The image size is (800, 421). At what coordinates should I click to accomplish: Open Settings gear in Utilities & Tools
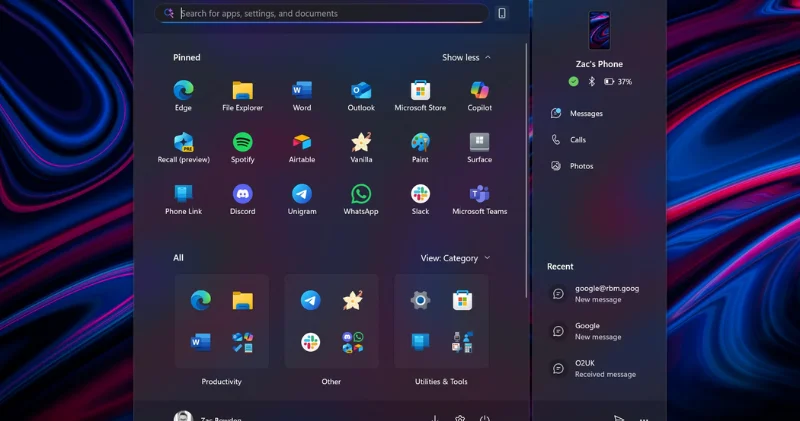click(420, 300)
